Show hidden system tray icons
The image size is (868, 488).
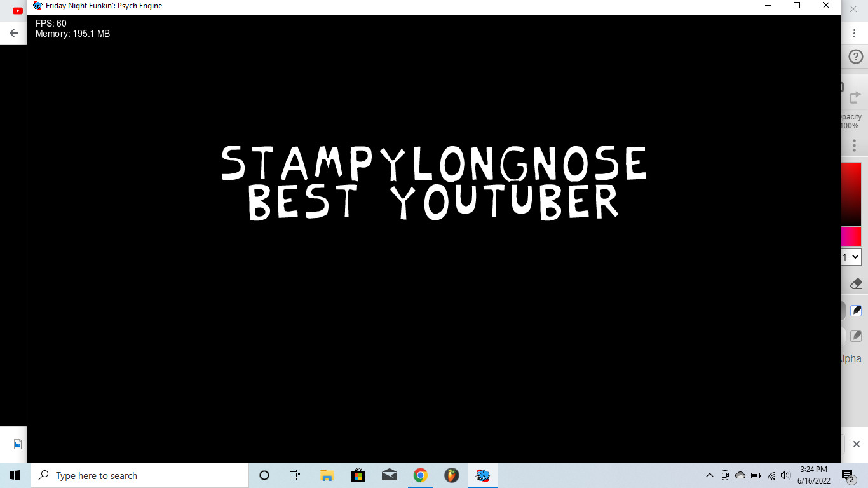coord(710,475)
